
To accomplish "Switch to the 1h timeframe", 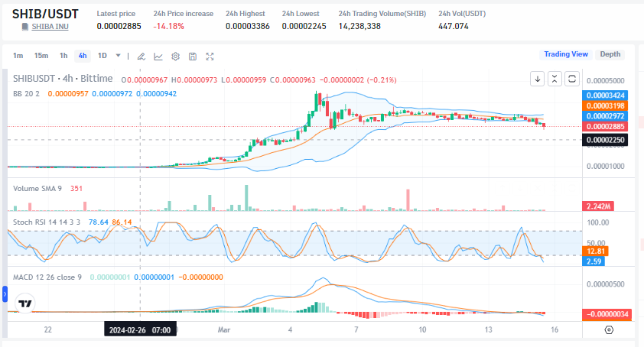I will click(x=63, y=56).
